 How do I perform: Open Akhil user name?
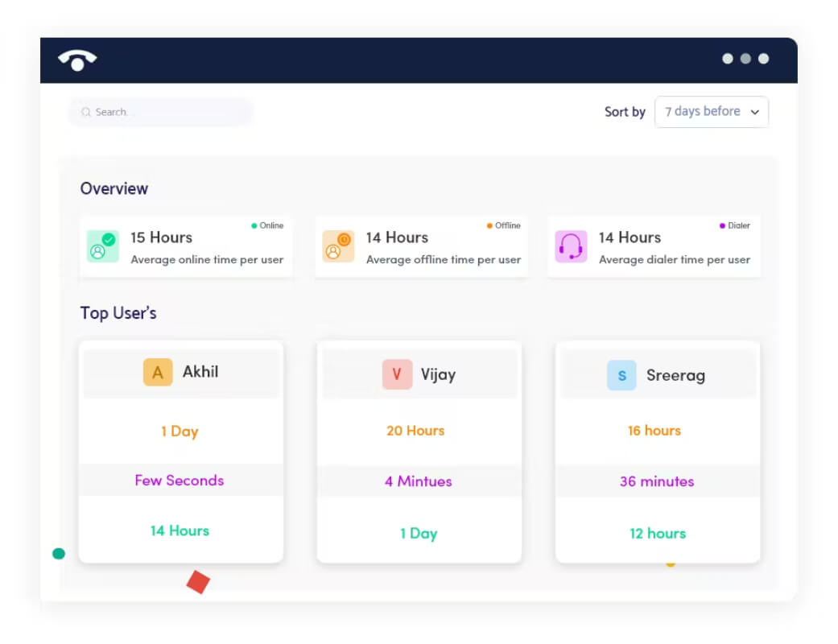tap(200, 371)
